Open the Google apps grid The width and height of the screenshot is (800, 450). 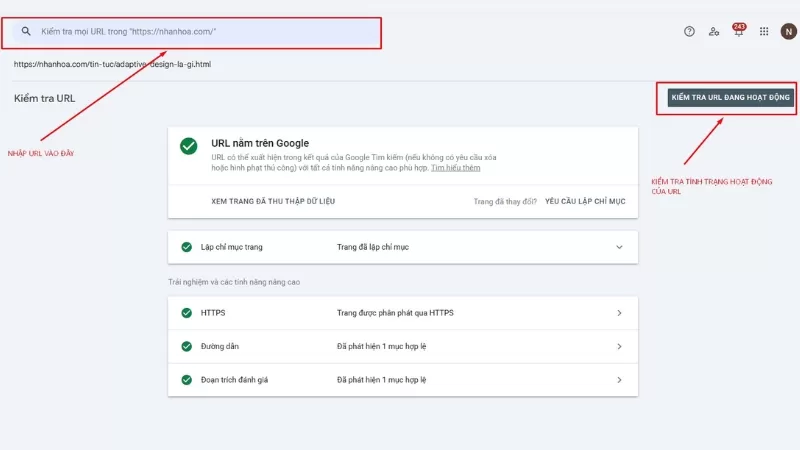(764, 32)
